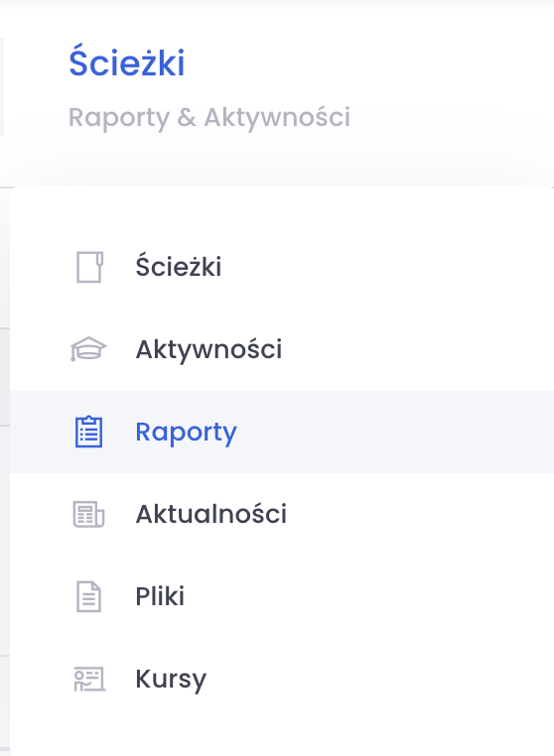The height and width of the screenshot is (756, 554).
Task: Click the blue Ścieżki header title
Action: tap(127, 62)
